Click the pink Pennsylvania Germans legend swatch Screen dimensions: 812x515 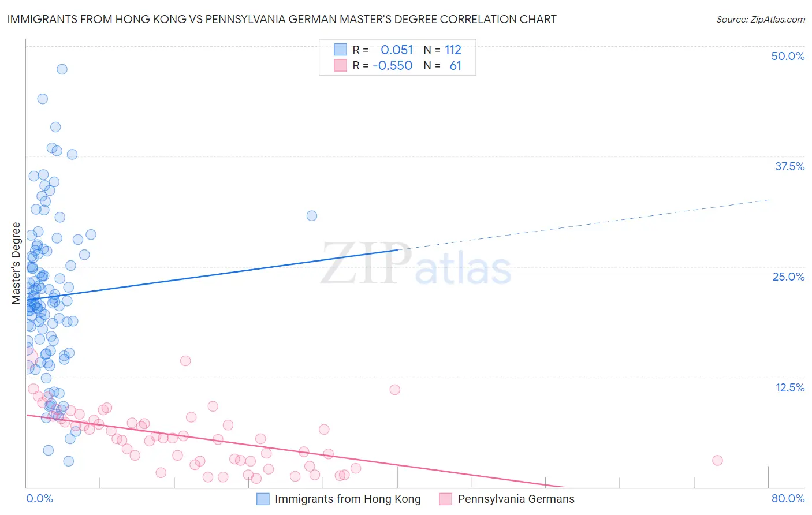[445, 499]
